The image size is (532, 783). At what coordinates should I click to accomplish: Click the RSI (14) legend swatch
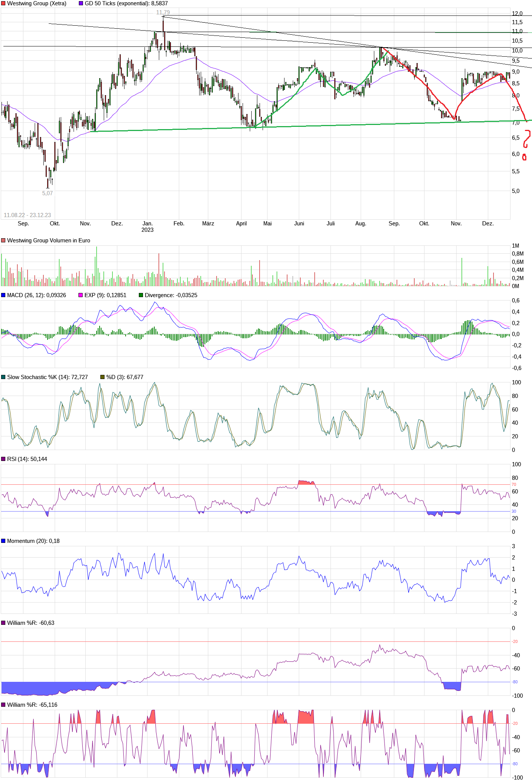(3, 459)
